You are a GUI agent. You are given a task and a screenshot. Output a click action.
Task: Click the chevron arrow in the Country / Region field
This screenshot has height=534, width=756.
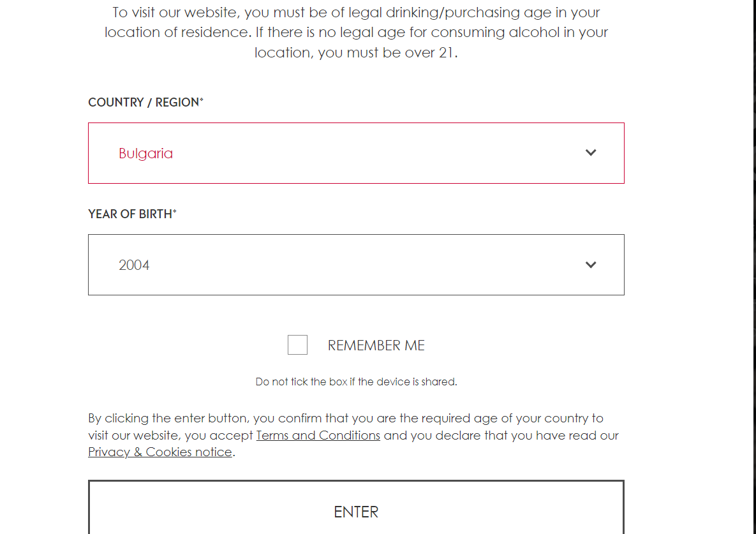tap(591, 153)
